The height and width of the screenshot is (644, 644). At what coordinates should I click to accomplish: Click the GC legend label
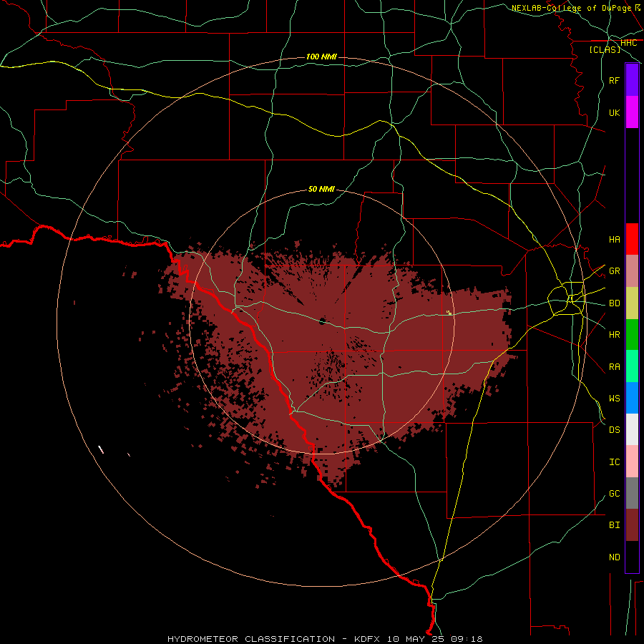tap(615, 493)
